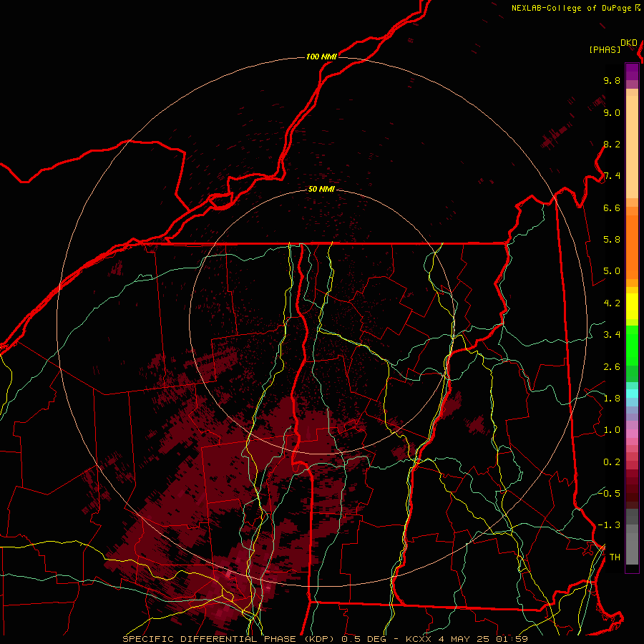644x644 pixels.
Task: Pick the yellow band beside the 4.2 label
Action: [632, 306]
